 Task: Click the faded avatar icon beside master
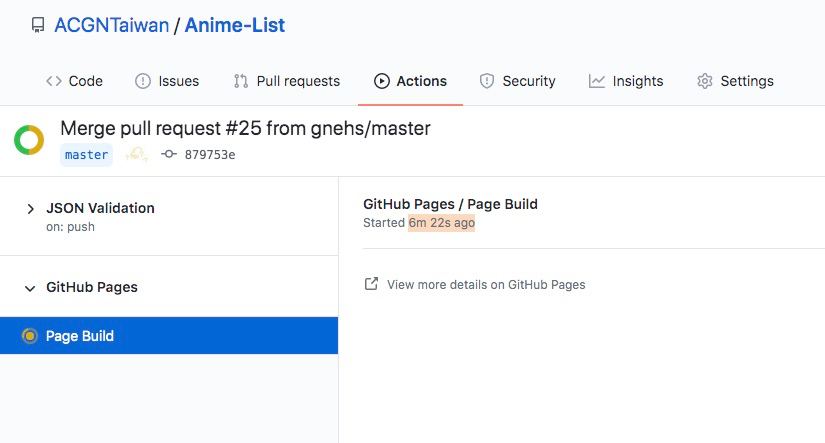pos(136,154)
